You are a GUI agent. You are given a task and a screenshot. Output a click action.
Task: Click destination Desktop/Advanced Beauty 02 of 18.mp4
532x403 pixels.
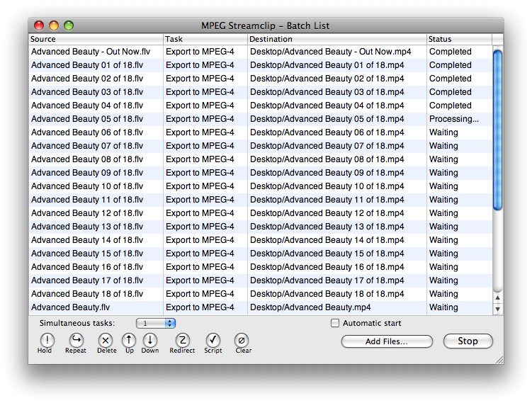(x=327, y=79)
